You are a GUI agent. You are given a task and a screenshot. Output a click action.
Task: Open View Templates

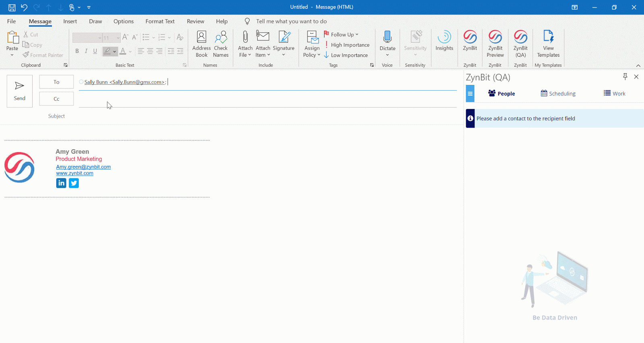tap(548, 44)
